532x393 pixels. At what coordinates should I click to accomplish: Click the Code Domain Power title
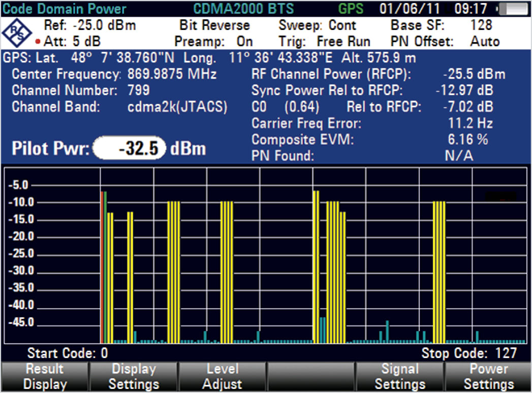[63, 8]
